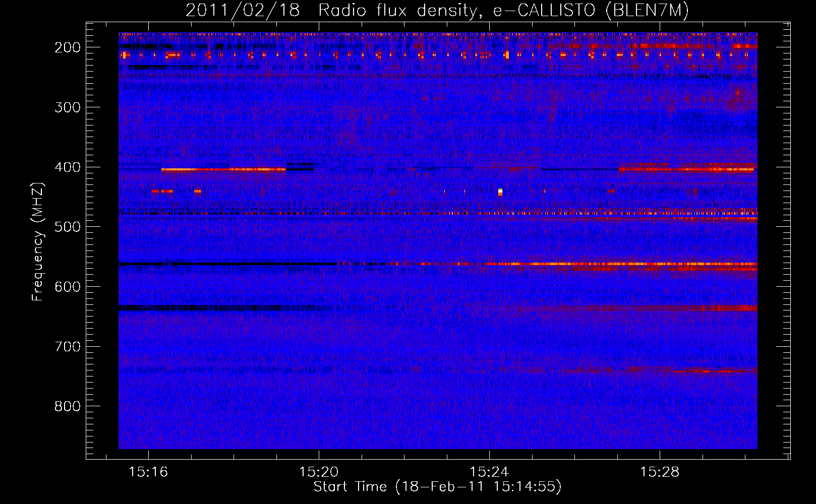Click the 15:16 time tick label

click(x=148, y=472)
